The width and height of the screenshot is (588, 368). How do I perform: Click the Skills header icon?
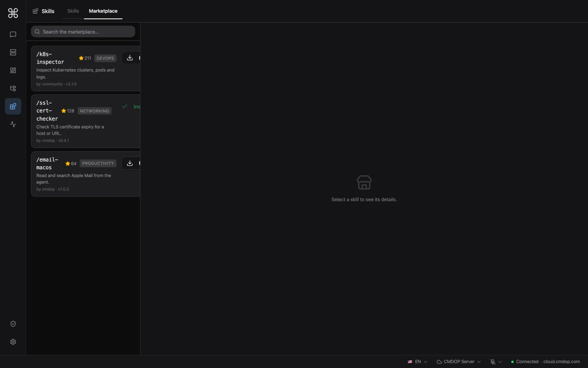tap(35, 11)
